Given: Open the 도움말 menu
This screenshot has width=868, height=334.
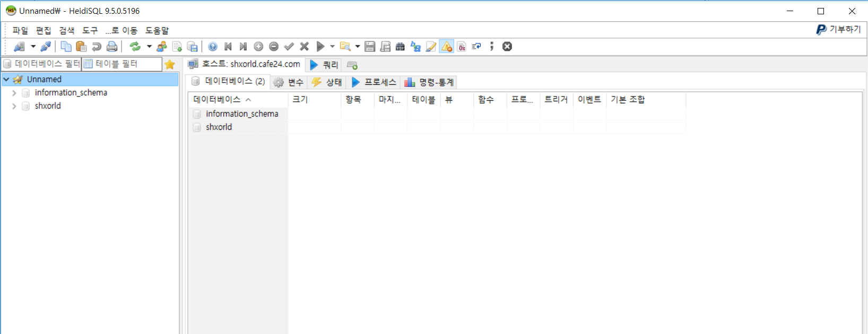Looking at the screenshot, I should pyautogui.click(x=157, y=31).
